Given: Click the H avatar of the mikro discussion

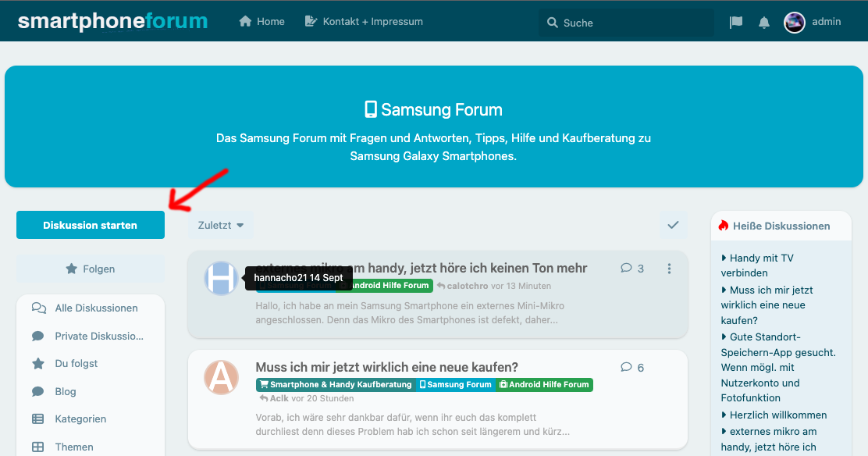Looking at the screenshot, I should [222, 278].
